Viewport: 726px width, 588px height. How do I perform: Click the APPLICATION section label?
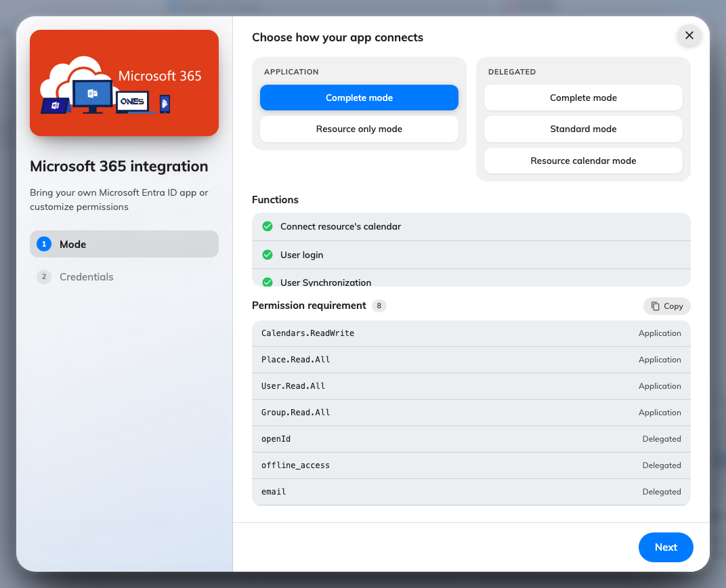291,72
